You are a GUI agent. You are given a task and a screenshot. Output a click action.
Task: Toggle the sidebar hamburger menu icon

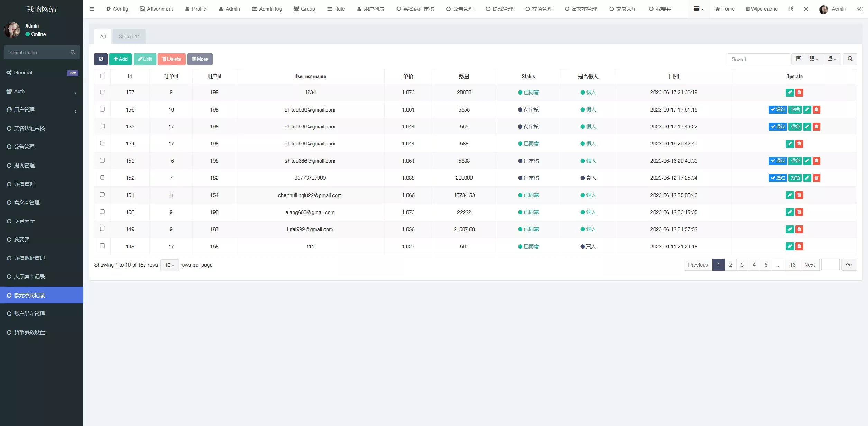pos(92,9)
